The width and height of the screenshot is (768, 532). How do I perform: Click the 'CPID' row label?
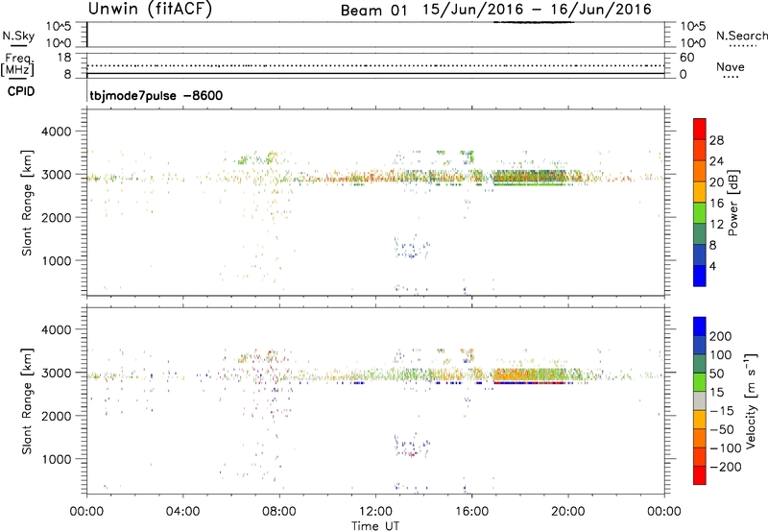tap(21, 91)
